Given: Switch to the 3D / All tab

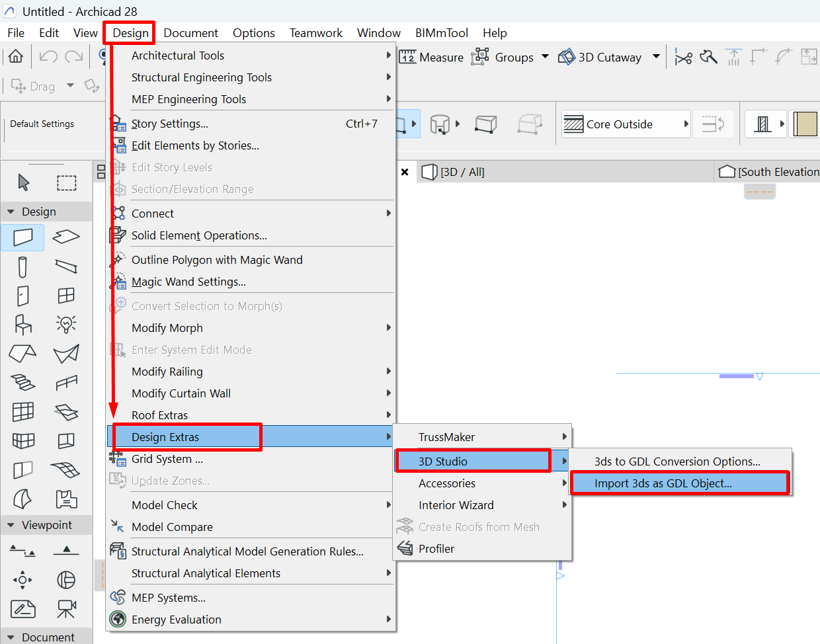Looking at the screenshot, I should [455, 172].
